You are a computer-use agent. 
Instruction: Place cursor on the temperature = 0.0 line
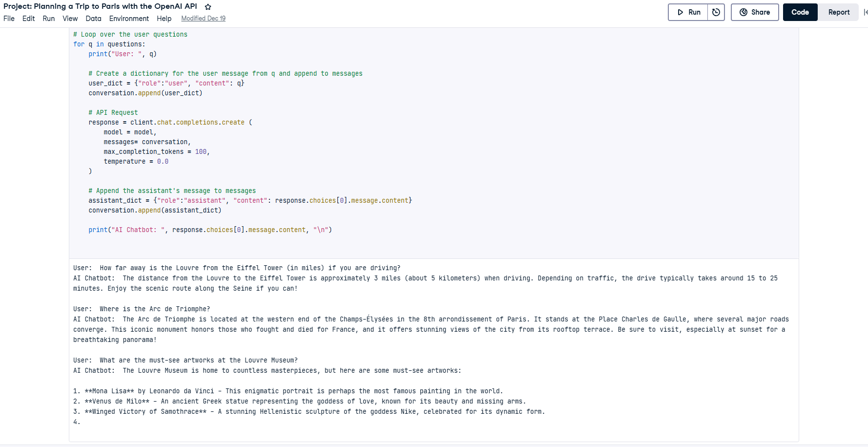pos(136,162)
